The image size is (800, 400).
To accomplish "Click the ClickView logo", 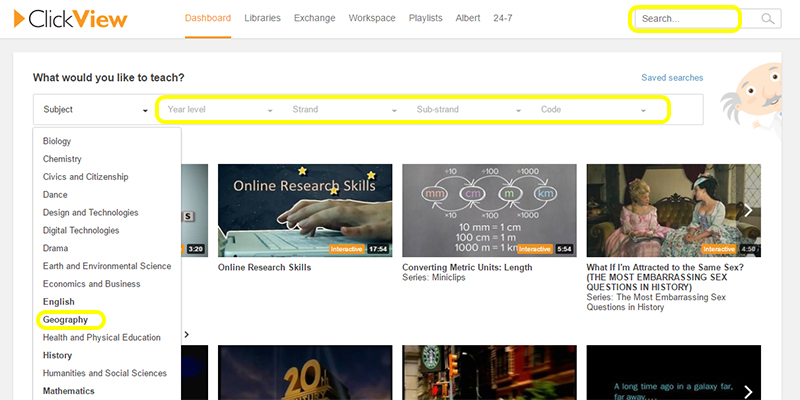I will (x=82, y=18).
